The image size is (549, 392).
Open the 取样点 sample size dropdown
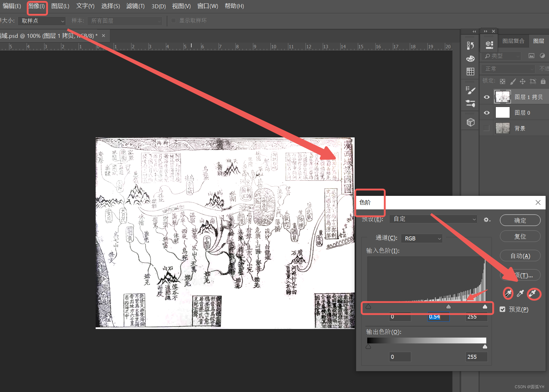[42, 21]
